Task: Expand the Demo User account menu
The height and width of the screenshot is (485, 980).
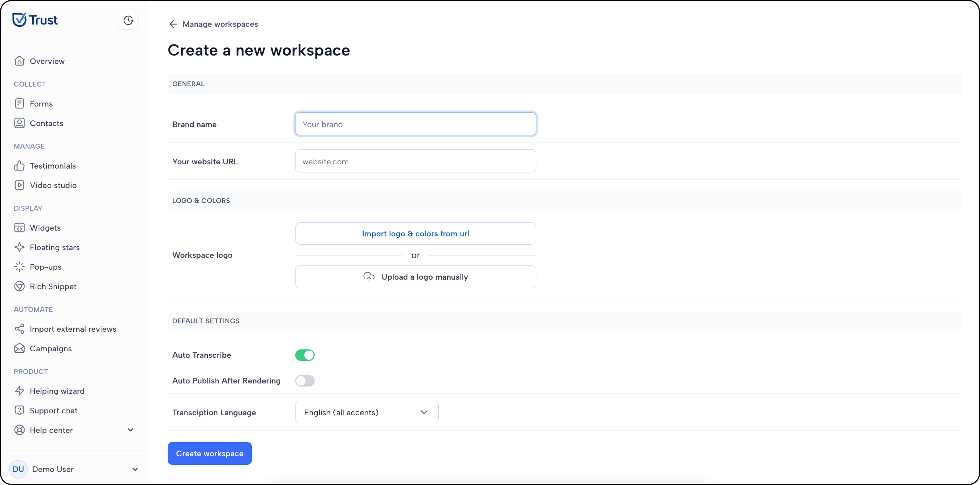Action: pos(135,469)
